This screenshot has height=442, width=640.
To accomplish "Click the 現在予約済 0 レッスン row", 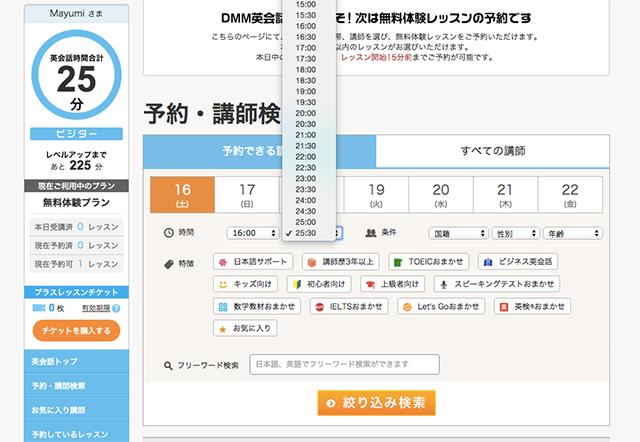I will (76, 245).
